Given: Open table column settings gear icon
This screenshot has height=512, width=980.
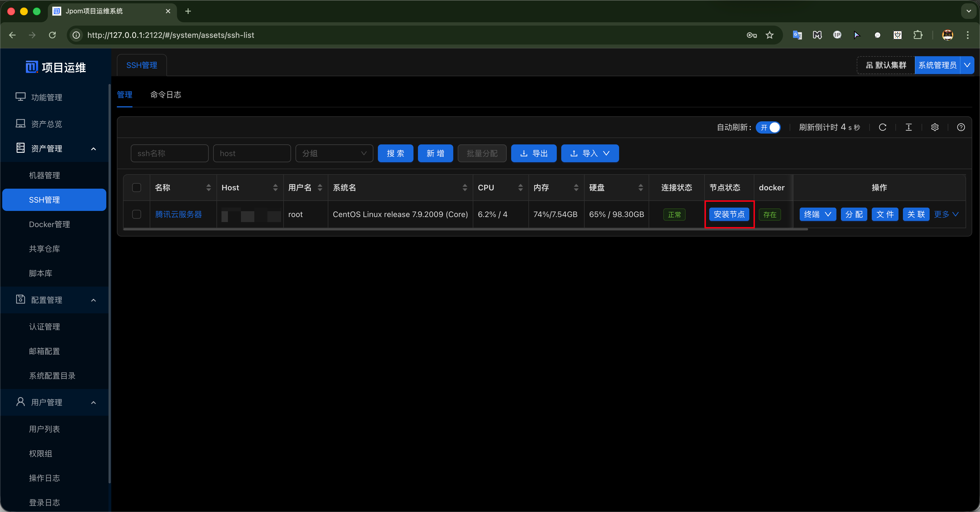Looking at the screenshot, I should [935, 127].
